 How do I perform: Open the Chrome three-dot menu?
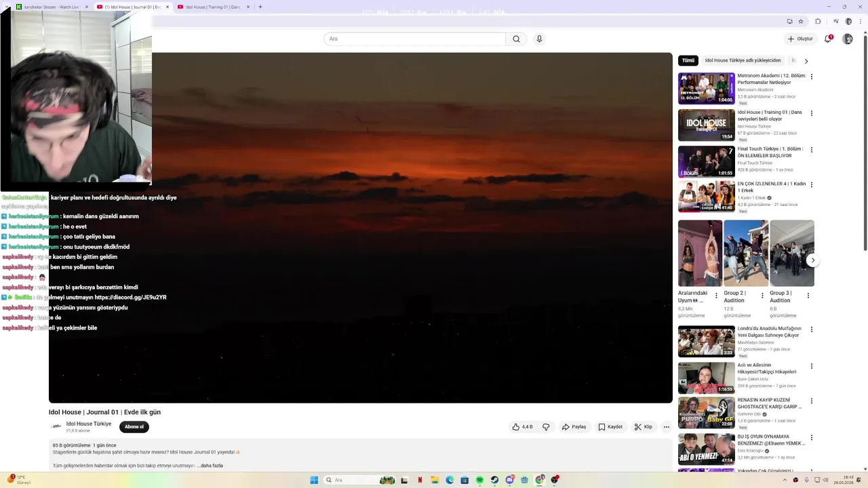[859, 22]
